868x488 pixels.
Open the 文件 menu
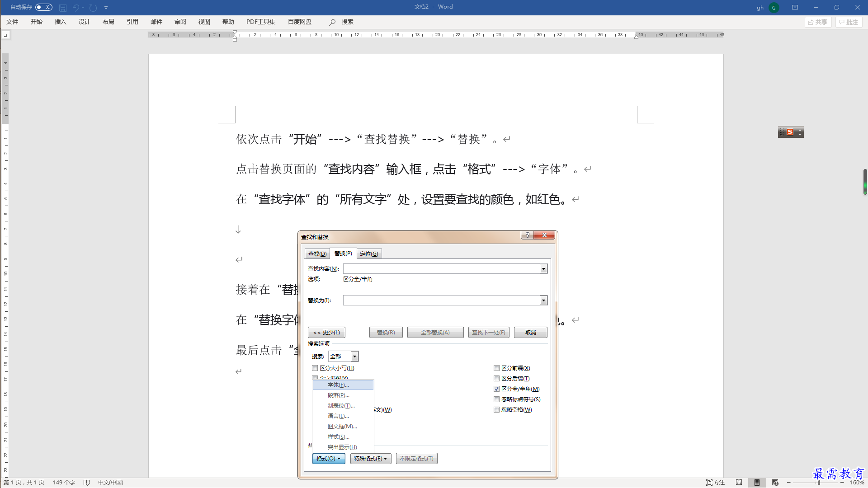(x=12, y=22)
